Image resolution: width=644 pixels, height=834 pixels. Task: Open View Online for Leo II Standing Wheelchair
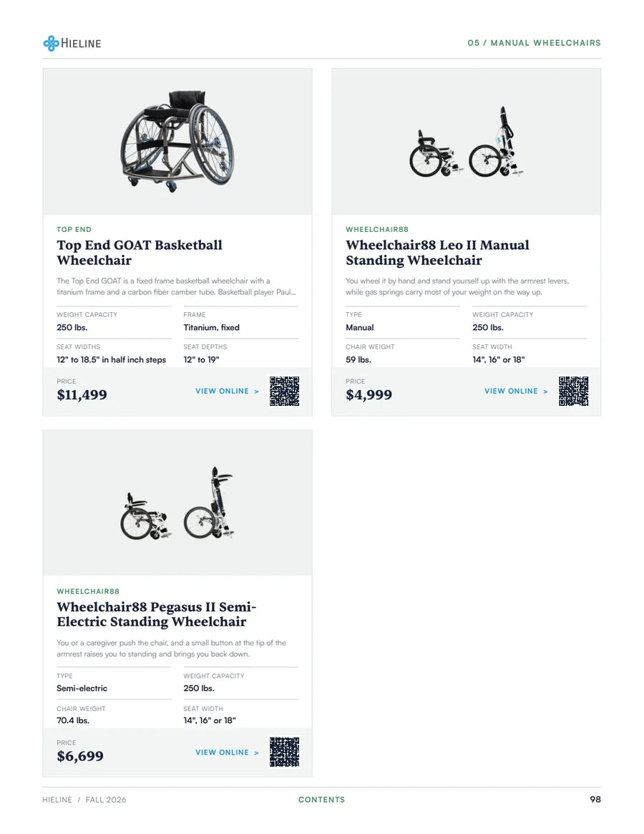pos(516,391)
